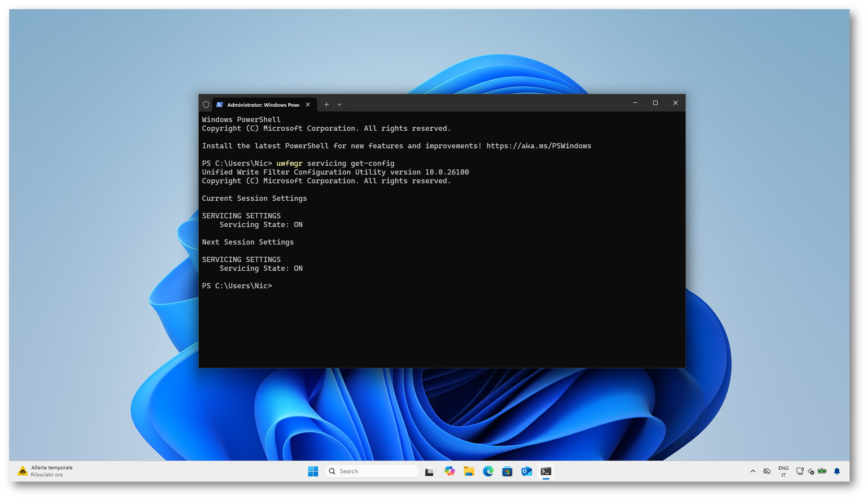Screen dimensions: 868x500
Task: Click the taskbar Search box
Action: tap(372, 471)
